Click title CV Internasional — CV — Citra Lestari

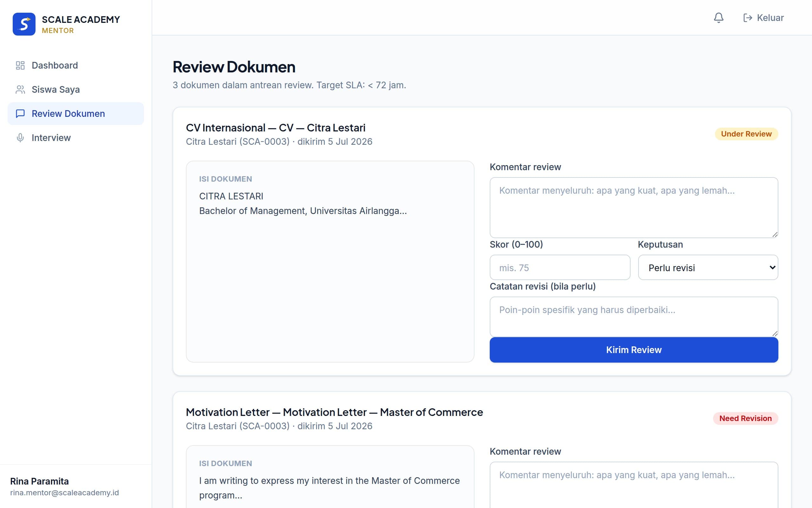(x=275, y=128)
